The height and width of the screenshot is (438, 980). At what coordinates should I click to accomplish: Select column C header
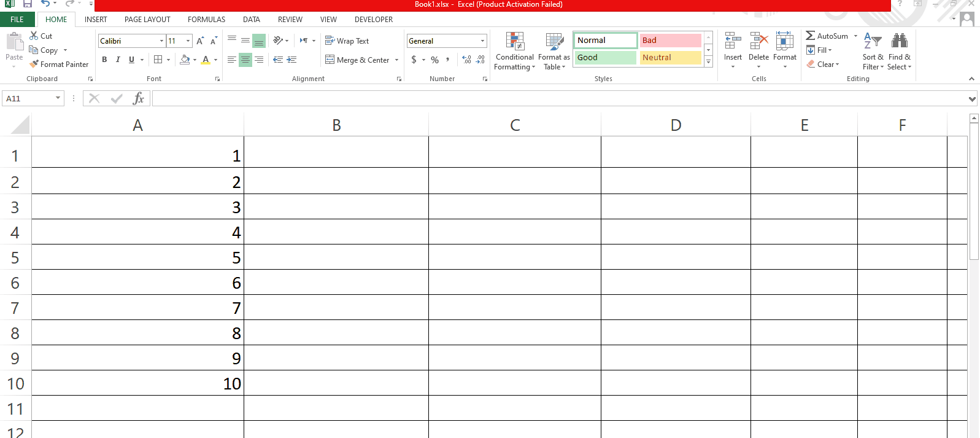tap(515, 125)
